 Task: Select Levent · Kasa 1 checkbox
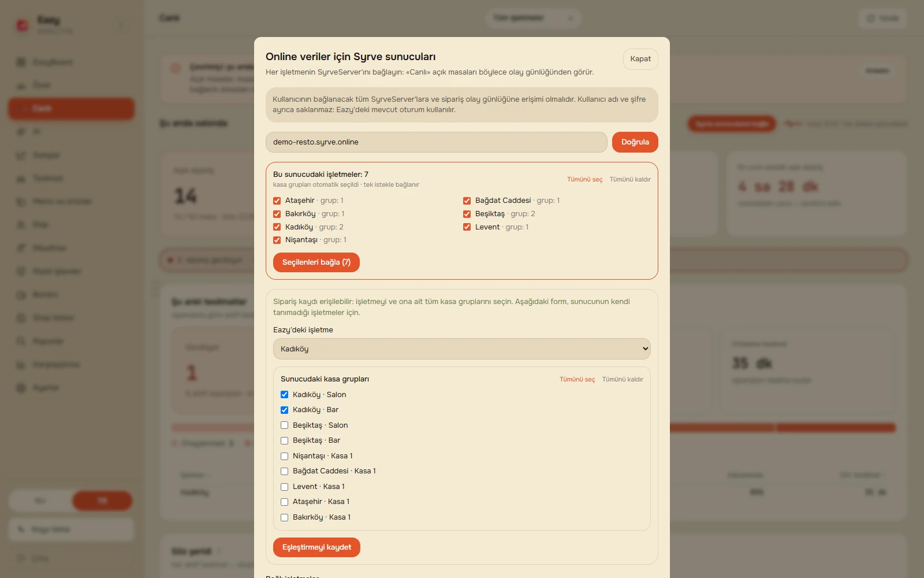285,487
